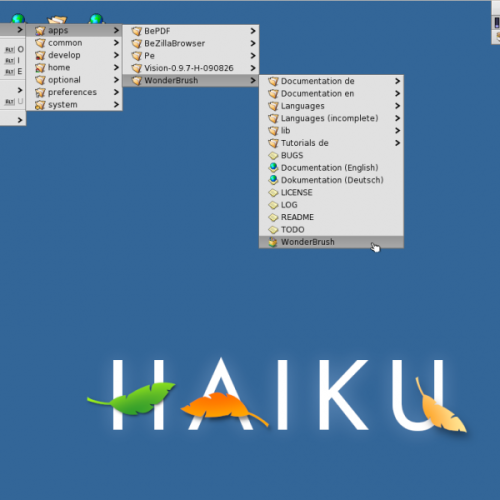Click the preferences folder icon

[40, 92]
